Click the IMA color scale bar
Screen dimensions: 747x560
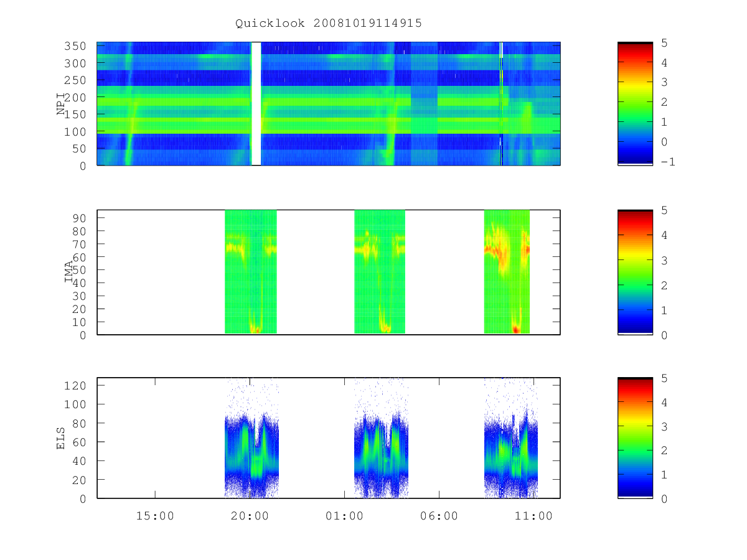pyautogui.click(x=635, y=273)
